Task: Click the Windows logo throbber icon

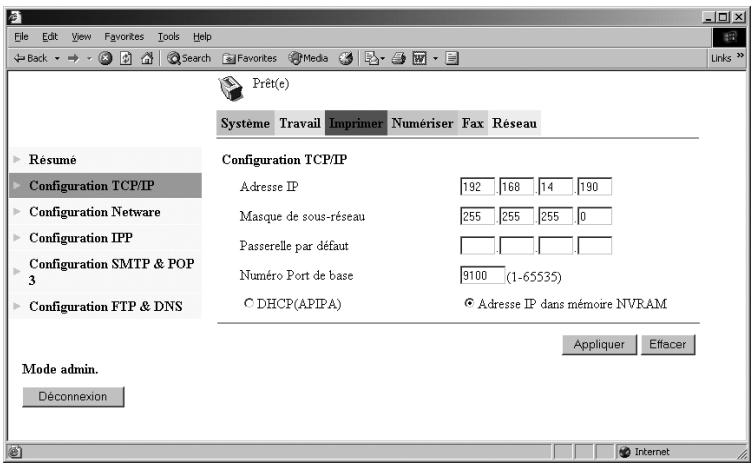Action: point(729,38)
